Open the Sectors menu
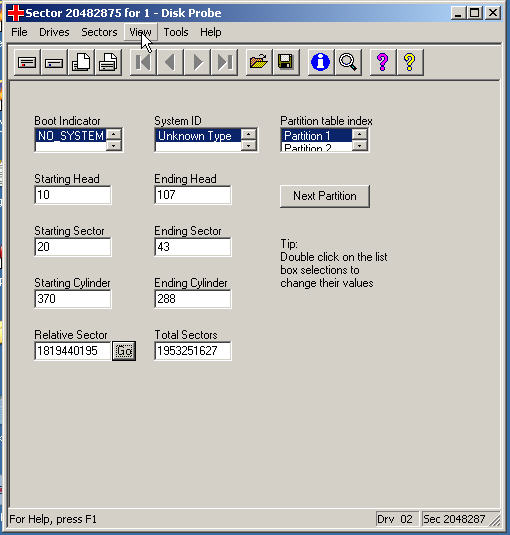Image resolution: width=510 pixels, height=535 pixels. (x=99, y=32)
